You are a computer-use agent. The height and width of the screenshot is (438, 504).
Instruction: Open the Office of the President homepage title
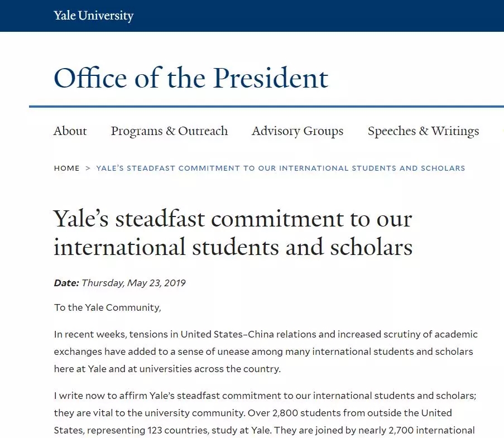[191, 78]
